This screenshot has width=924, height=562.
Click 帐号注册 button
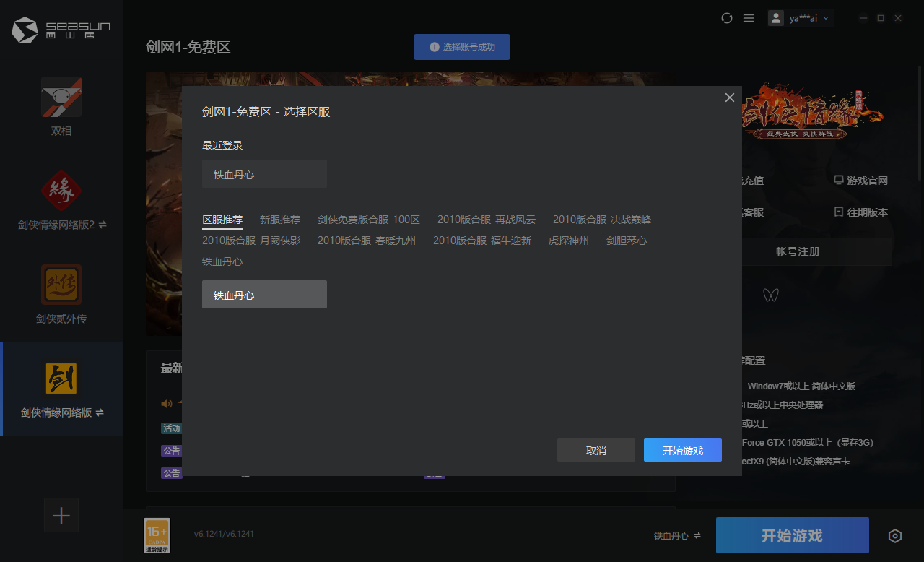798,251
